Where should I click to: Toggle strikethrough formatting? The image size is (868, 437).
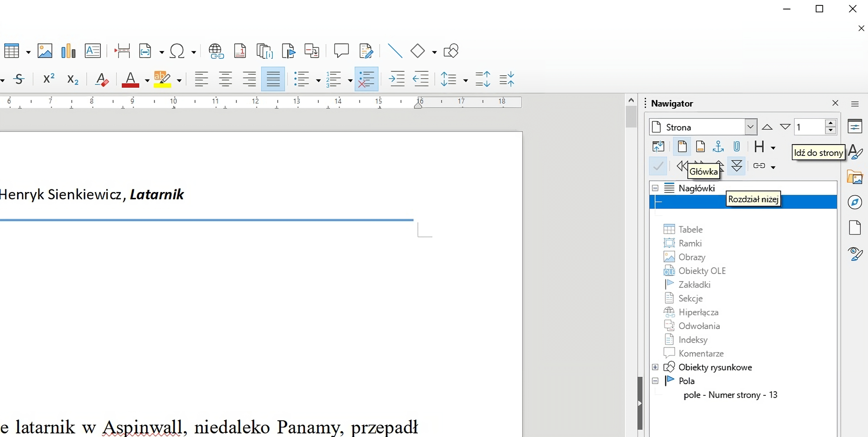pos(19,80)
